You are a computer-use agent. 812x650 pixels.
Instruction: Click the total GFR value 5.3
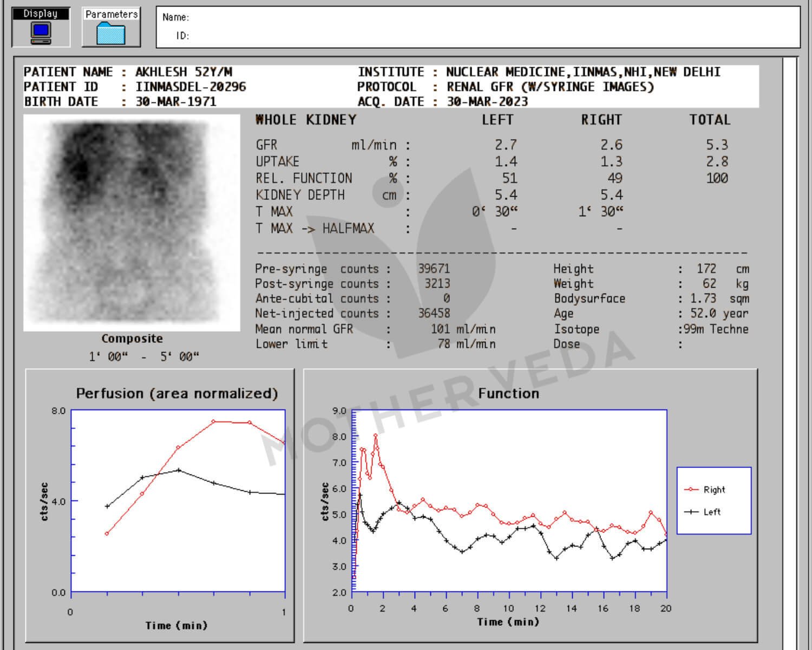point(717,145)
